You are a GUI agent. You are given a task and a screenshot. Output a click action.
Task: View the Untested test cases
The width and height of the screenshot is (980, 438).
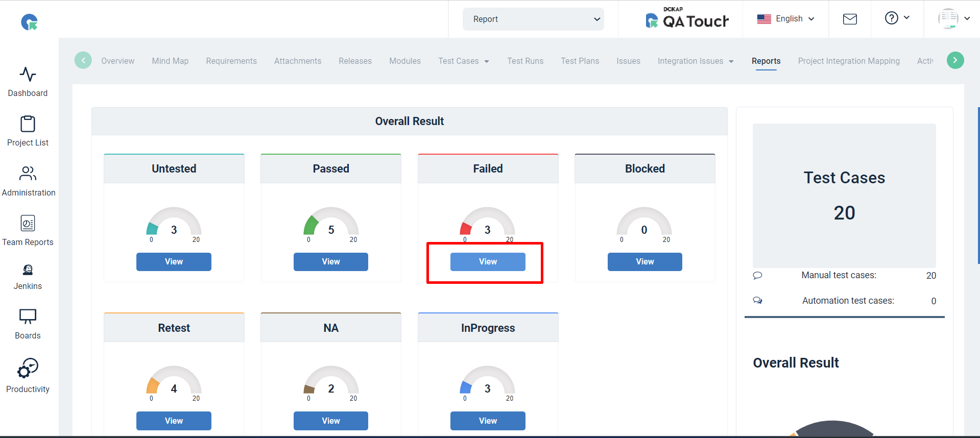click(174, 262)
